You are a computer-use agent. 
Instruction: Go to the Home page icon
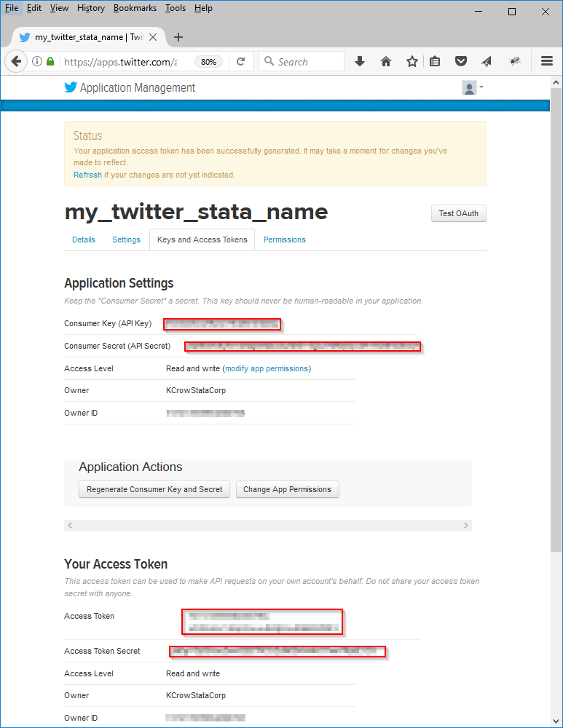385,61
